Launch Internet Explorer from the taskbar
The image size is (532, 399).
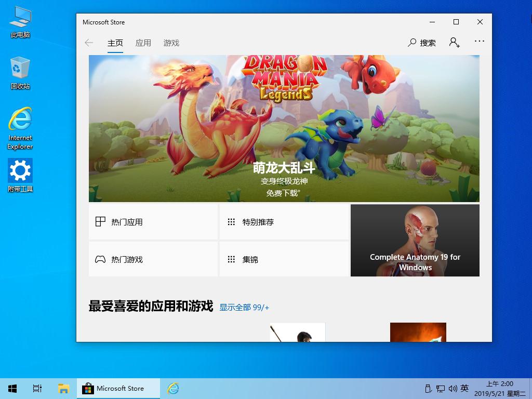[x=173, y=389]
